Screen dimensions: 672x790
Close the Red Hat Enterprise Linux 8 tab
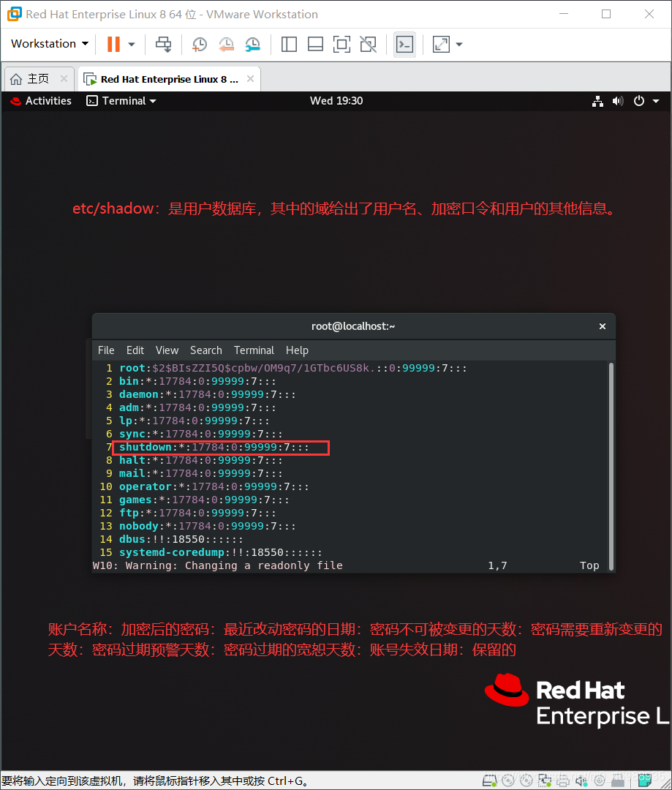(x=250, y=78)
